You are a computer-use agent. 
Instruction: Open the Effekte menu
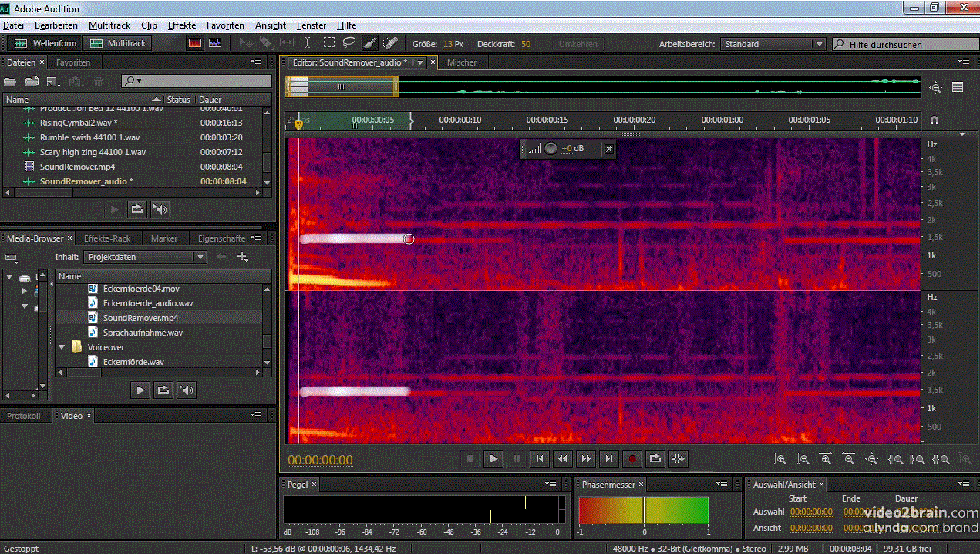[181, 25]
